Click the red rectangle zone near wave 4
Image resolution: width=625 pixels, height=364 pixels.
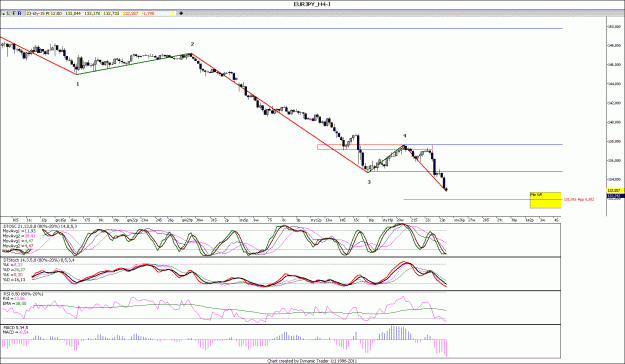click(375, 147)
